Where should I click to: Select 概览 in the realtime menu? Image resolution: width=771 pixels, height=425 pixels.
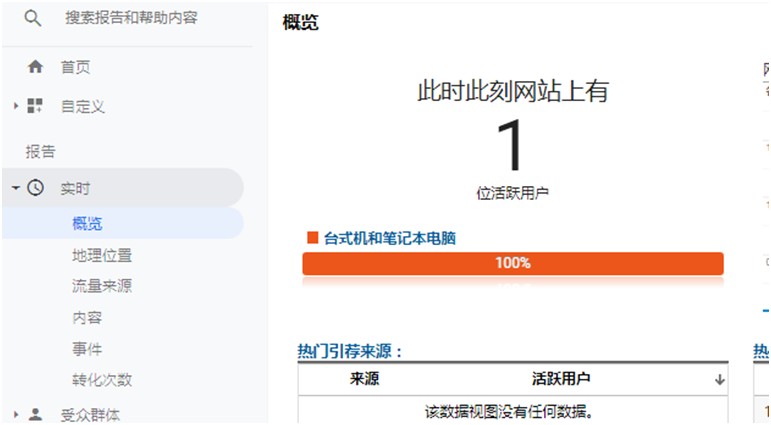[87, 223]
